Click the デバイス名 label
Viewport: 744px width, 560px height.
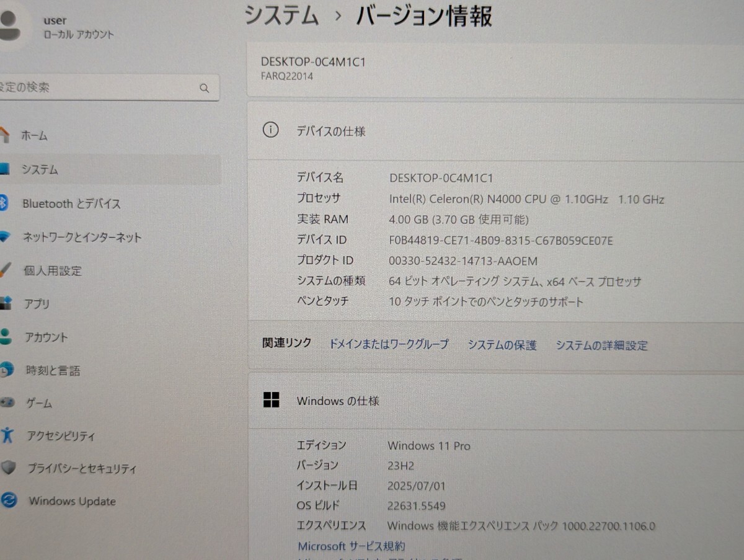pyautogui.click(x=319, y=178)
